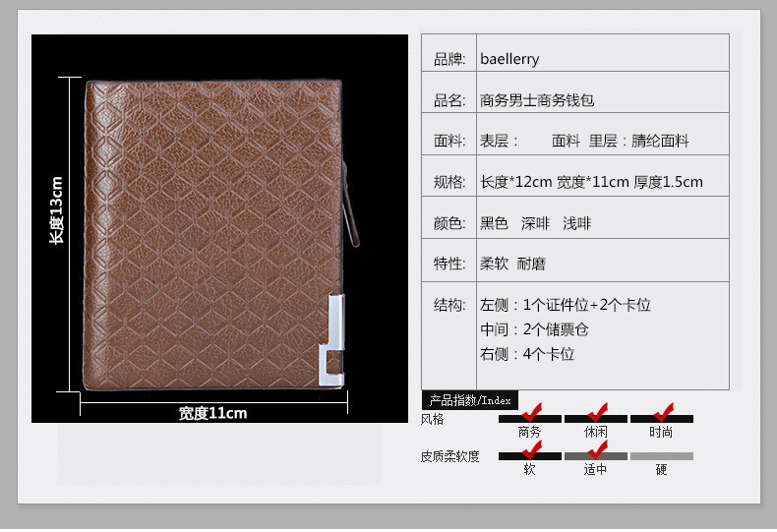Viewport: 777px width, 532px height.
Task: Click the 适中 softness label
Action: coord(596,470)
